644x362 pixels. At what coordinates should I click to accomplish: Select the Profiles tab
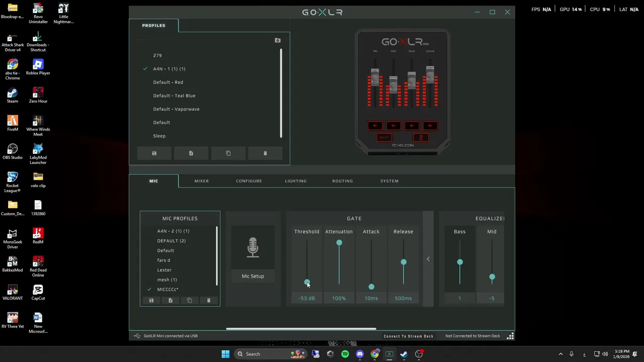153,25
